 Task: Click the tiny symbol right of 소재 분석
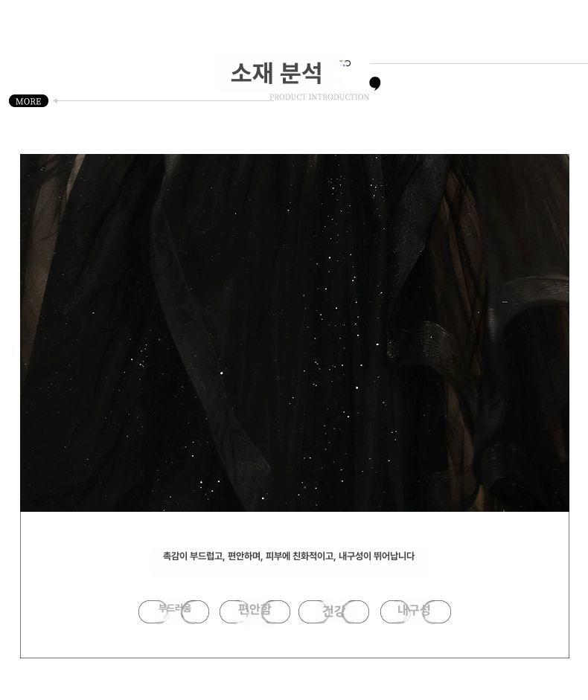(x=345, y=63)
